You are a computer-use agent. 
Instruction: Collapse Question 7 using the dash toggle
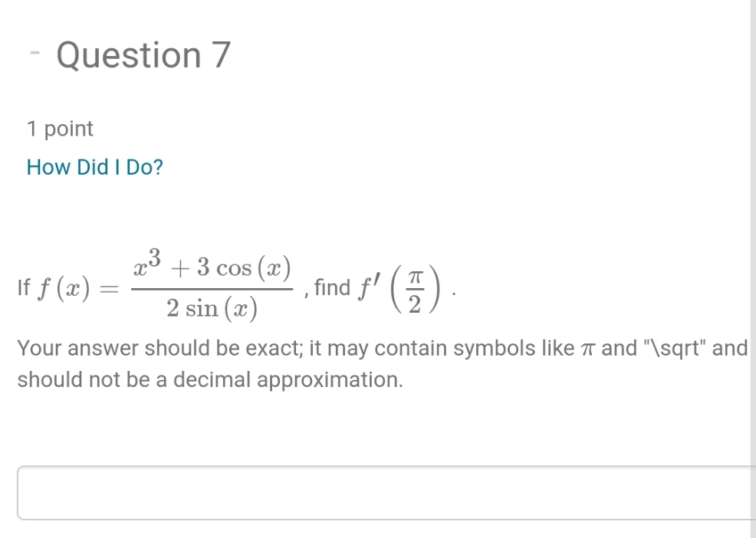(34, 54)
